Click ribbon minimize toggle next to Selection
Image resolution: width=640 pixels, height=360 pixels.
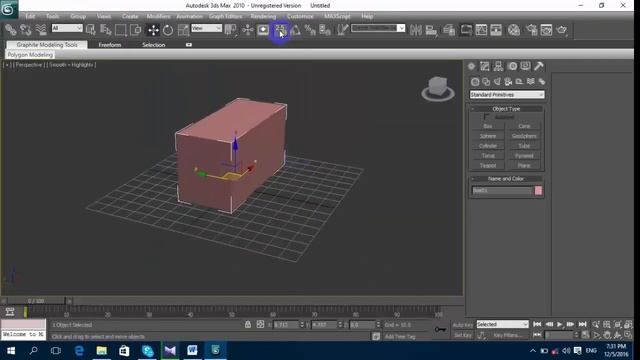[x=189, y=45]
